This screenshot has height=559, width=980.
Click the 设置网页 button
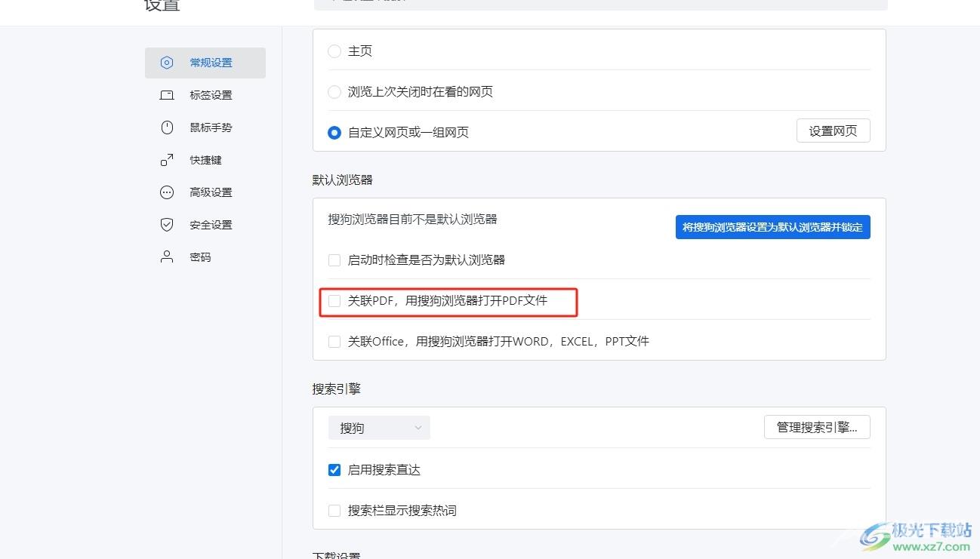click(x=833, y=131)
